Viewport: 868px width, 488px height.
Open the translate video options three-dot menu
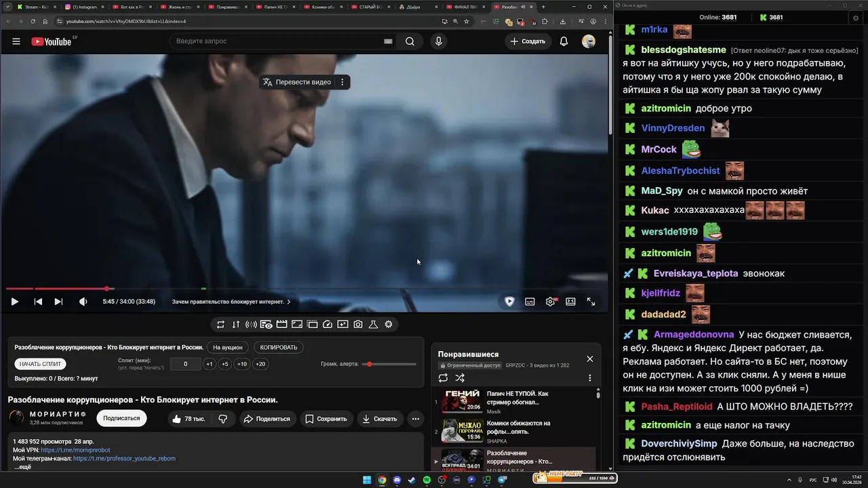(342, 82)
